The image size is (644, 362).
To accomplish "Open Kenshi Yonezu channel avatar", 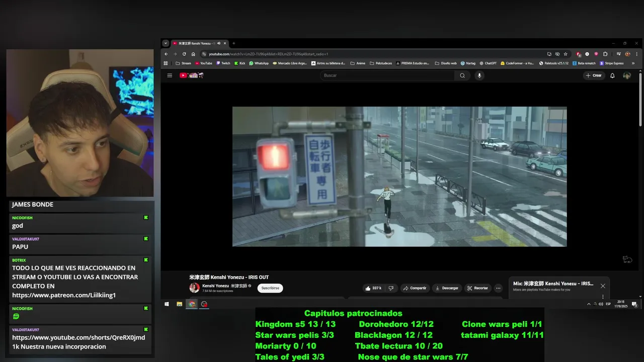I will 194,288.
